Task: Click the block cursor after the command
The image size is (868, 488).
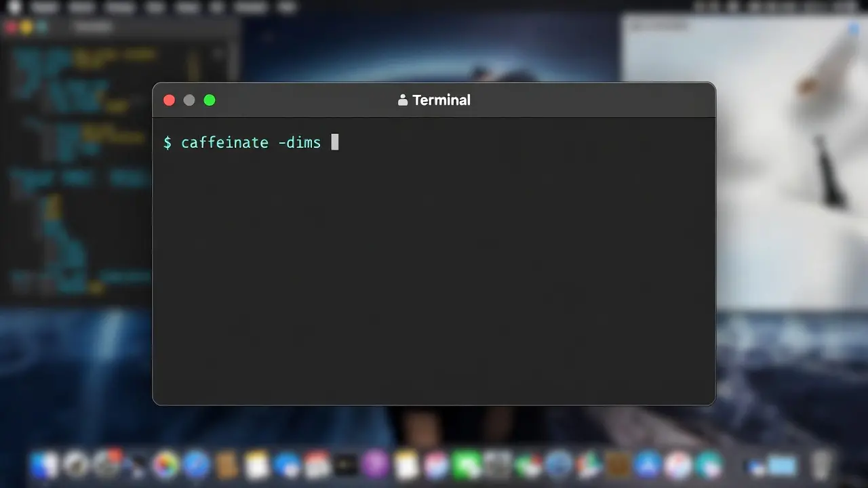Action: (334, 142)
